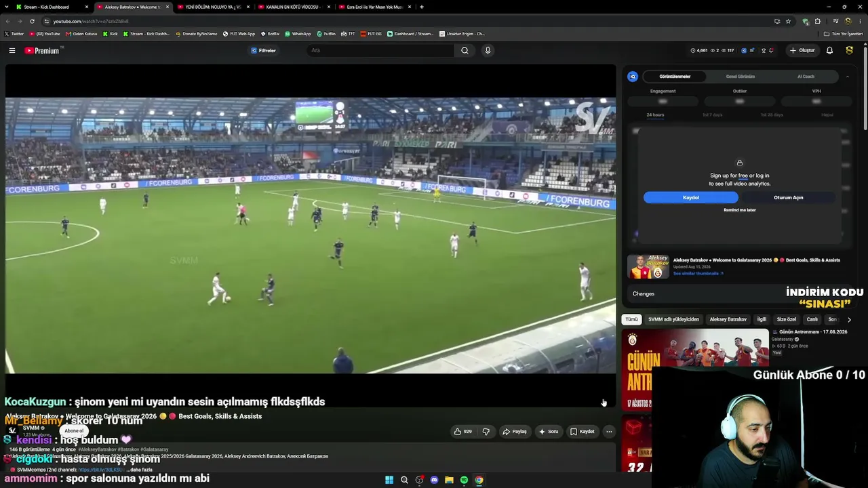The height and width of the screenshot is (488, 868).
Task: Switch to the YENİ BÖLÜM browser tab
Action: [214, 7]
